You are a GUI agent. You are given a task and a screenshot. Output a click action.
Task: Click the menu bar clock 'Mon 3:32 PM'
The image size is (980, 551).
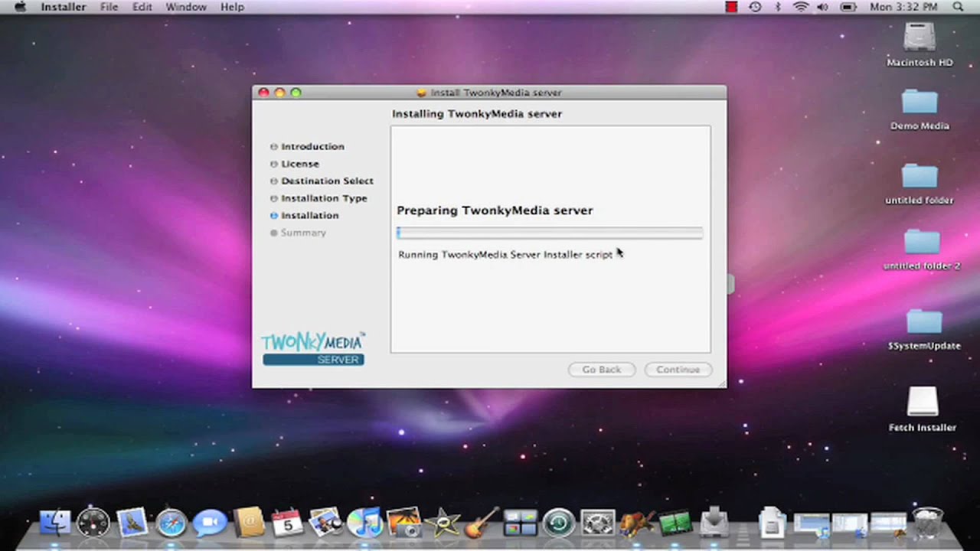(903, 7)
